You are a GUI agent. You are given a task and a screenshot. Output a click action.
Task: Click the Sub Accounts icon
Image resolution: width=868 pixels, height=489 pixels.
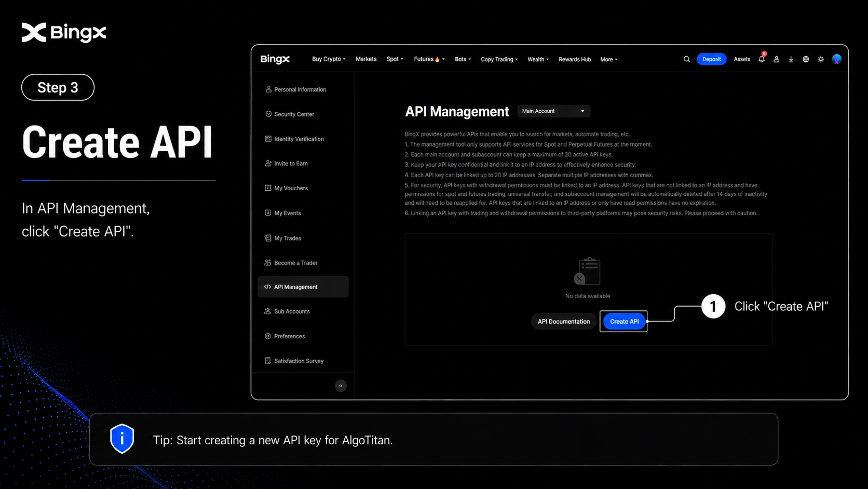268,311
